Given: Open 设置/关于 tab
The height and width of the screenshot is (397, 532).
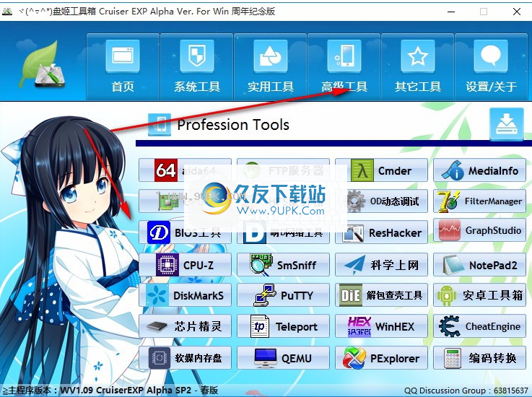Looking at the screenshot, I should point(491,66).
